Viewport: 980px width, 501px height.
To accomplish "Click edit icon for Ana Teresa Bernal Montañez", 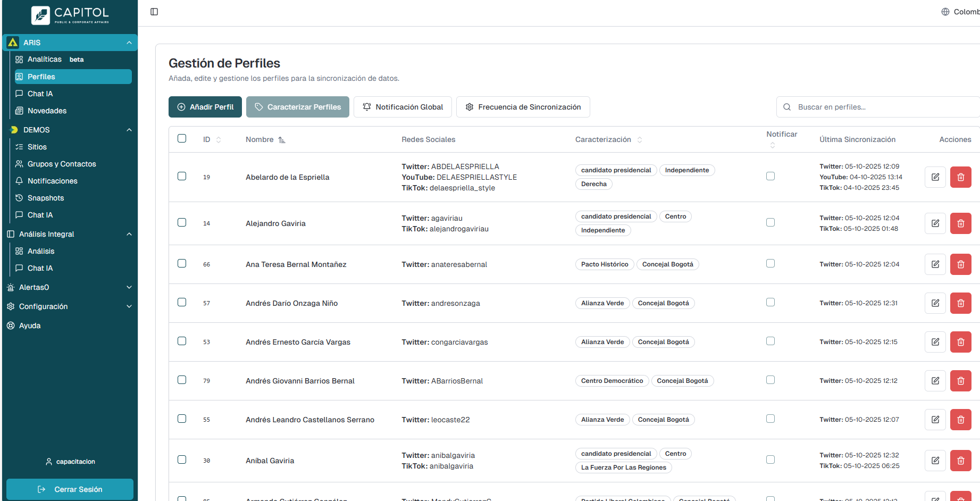I will click(x=935, y=264).
